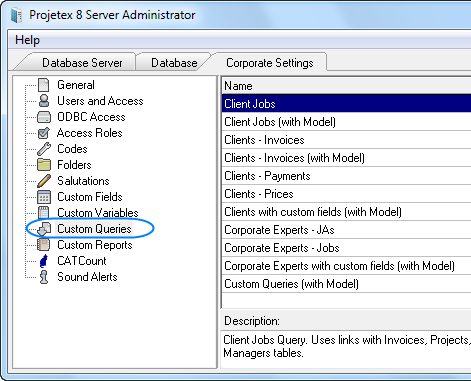Open Users and Access settings
This screenshot has height=381, width=471.
tap(100, 101)
